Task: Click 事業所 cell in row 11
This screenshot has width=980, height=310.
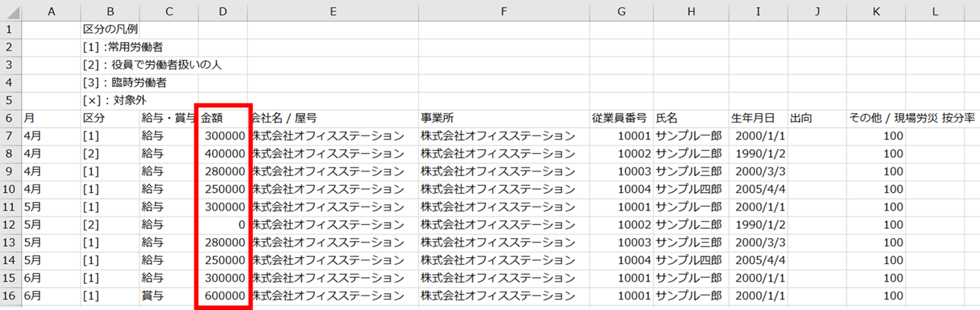Action: (504, 207)
